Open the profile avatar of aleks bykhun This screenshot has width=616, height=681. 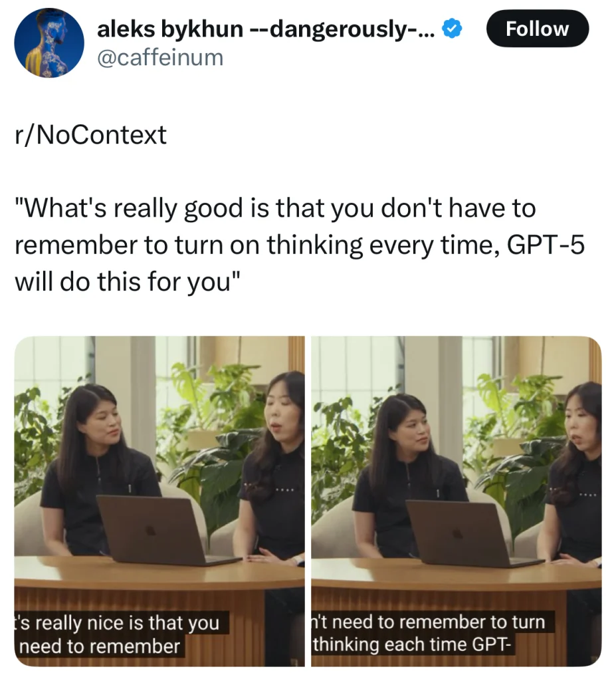(49, 43)
